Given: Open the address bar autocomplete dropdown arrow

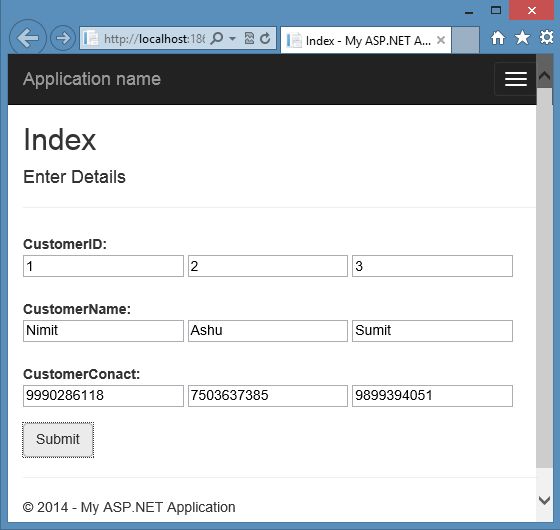Looking at the screenshot, I should [232, 38].
